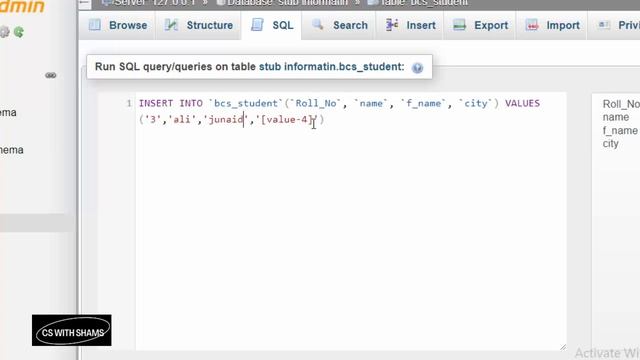Open the Export tab

click(x=480, y=25)
